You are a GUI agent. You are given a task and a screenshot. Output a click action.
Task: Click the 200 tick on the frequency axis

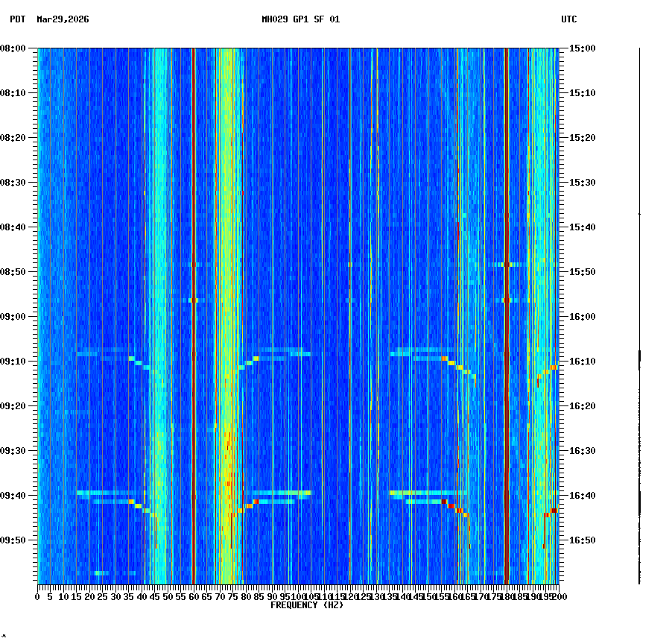557,596
